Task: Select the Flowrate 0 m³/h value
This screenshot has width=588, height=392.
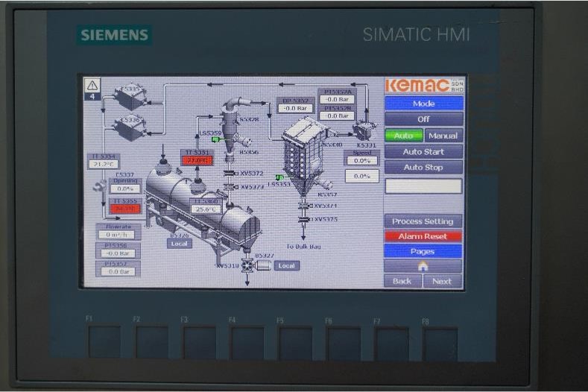Action: click(116, 235)
